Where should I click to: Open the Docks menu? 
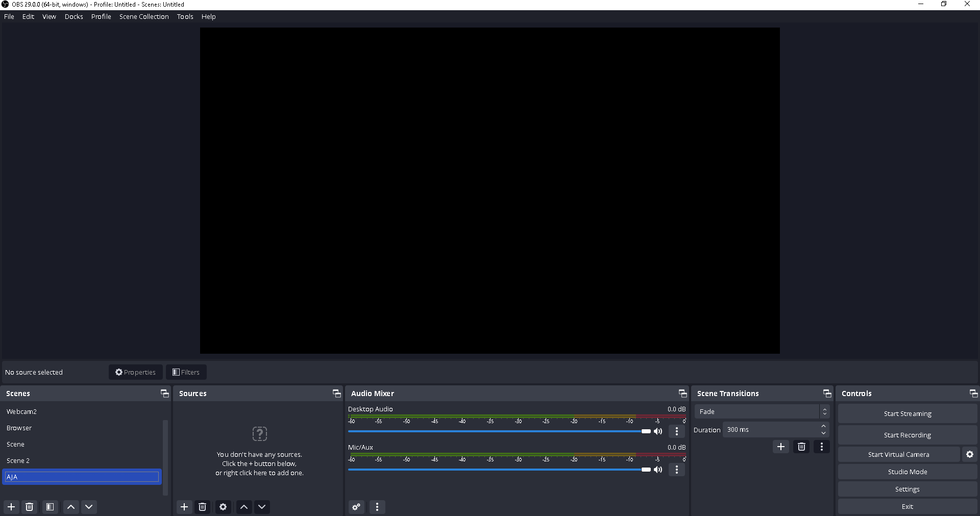click(73, 16)
